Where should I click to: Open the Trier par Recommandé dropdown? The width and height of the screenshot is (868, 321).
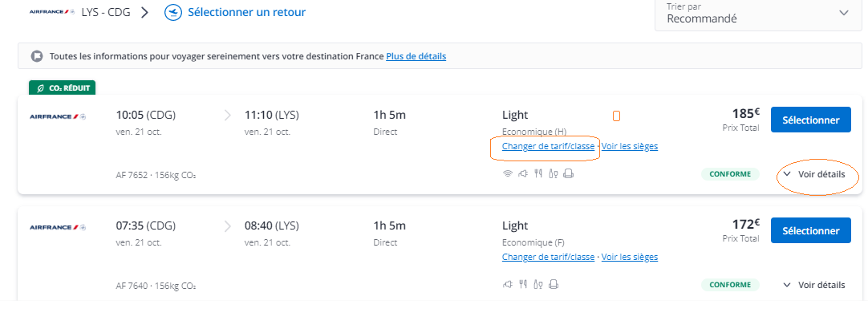click(758, 14)
